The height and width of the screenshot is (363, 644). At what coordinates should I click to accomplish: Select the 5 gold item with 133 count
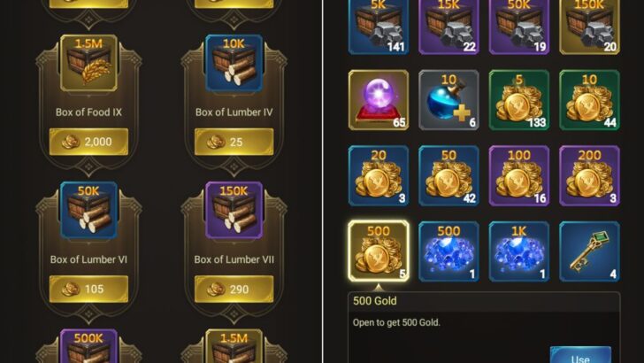519,100
